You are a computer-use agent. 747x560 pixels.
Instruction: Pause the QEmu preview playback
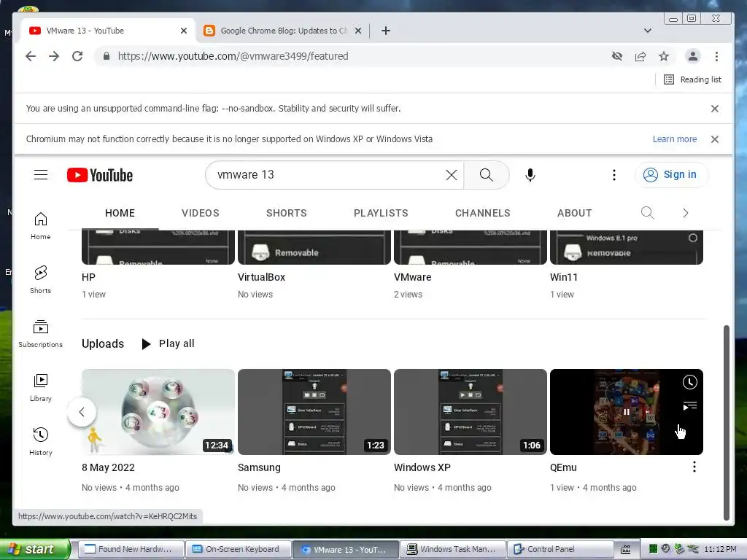click(x=627, y=412)
